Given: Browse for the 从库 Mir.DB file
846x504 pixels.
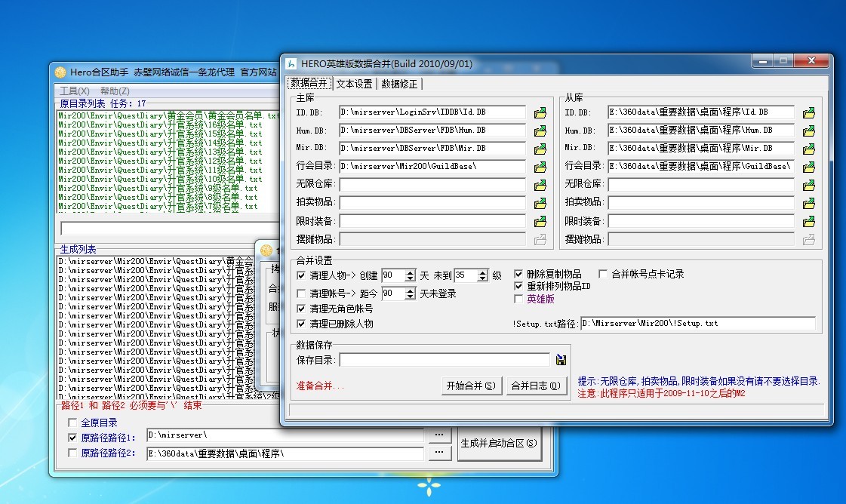Looking at the screenshot, I should [x=808, y=149].
